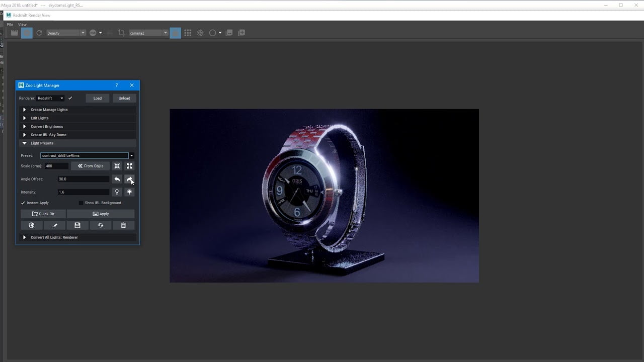
Task: Click the bucket grid icon
Action: 188,33
